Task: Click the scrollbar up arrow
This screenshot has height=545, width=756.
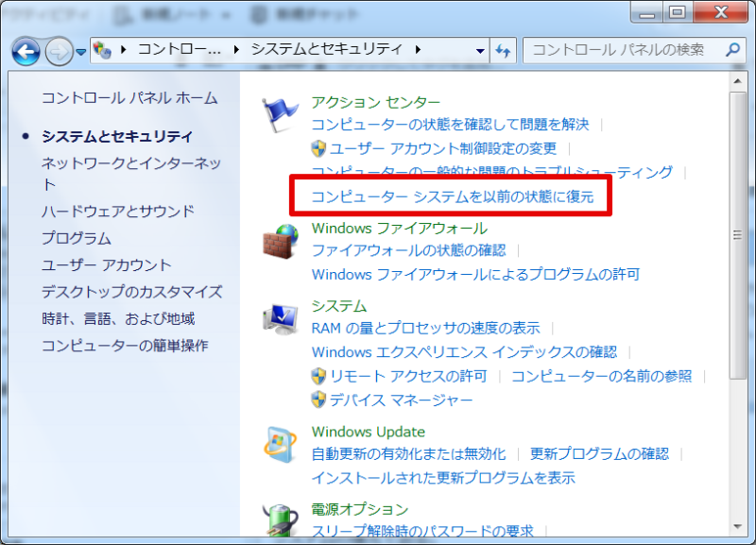Action: (737, 81)
